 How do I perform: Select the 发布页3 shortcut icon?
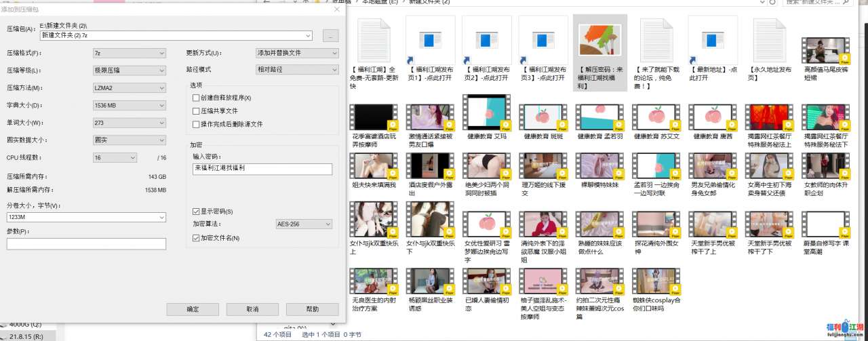tap(543, 39)
